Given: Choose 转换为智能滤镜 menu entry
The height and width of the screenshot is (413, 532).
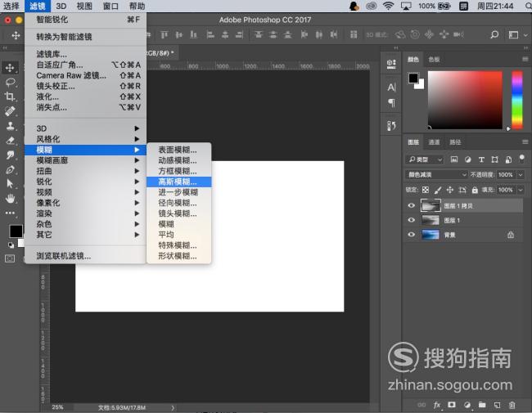Looking at the screenshot, I should 85,37.
